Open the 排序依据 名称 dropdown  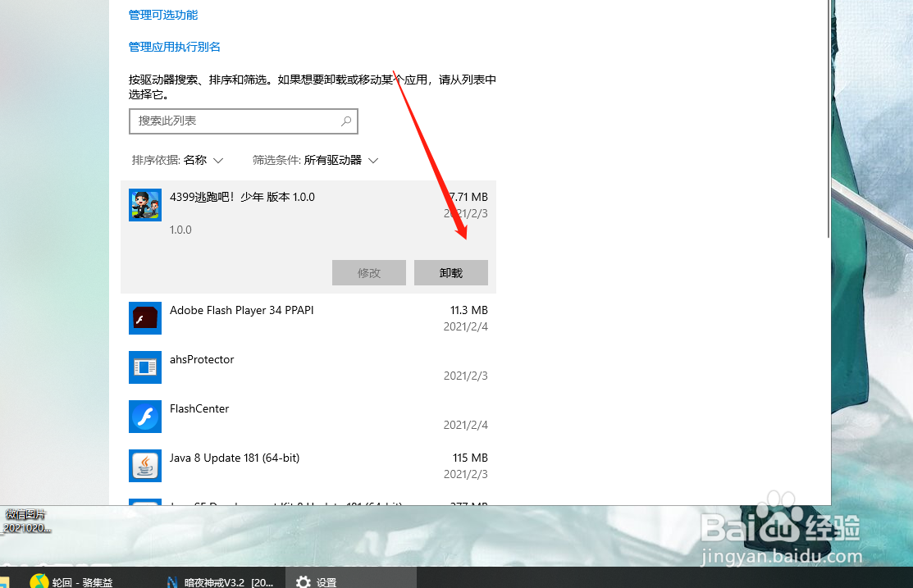point(177,160)
